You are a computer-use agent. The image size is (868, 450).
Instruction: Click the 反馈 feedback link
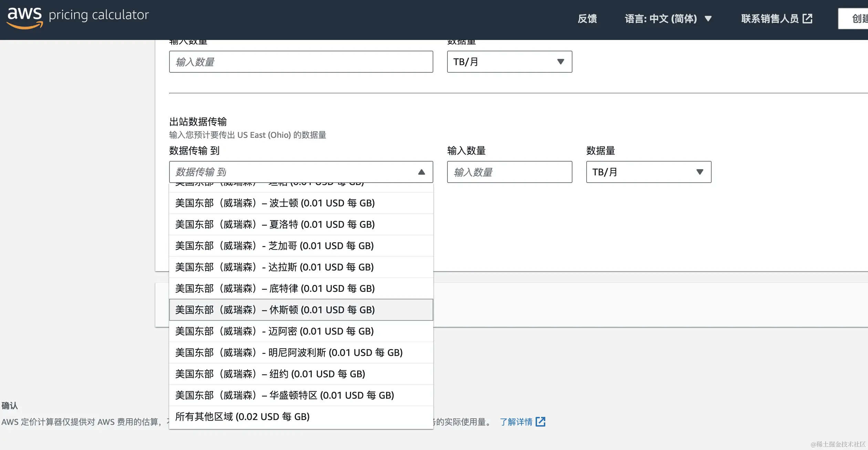[587, 19]
